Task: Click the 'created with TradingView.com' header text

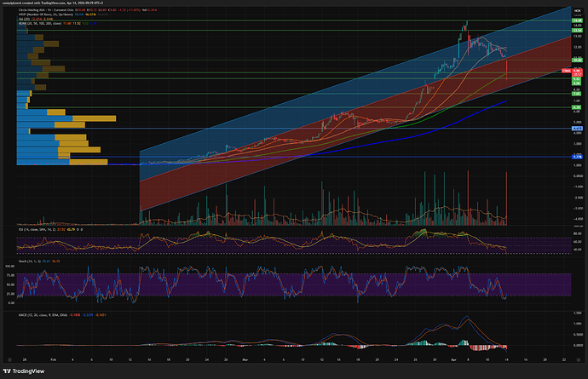Action: coord(51,3)
